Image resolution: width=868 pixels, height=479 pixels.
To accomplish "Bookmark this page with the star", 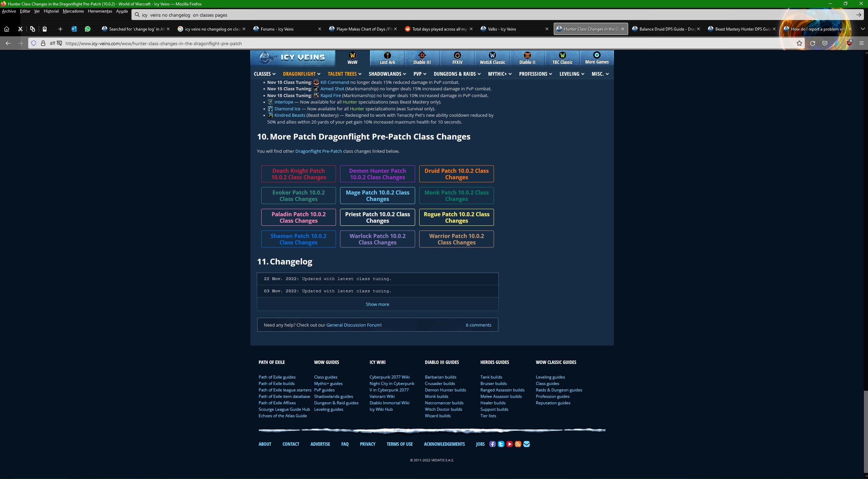I will (x=799, y=43).
